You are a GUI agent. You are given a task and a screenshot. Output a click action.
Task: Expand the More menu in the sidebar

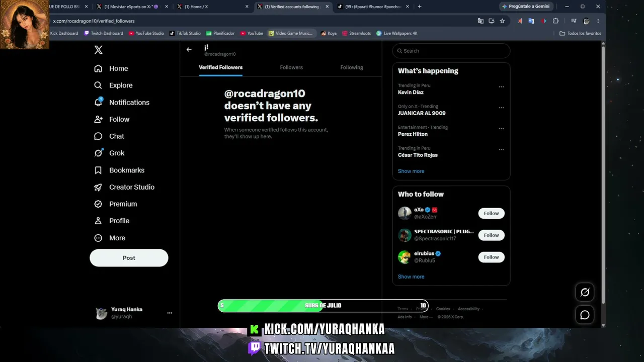tap(110, 238)
